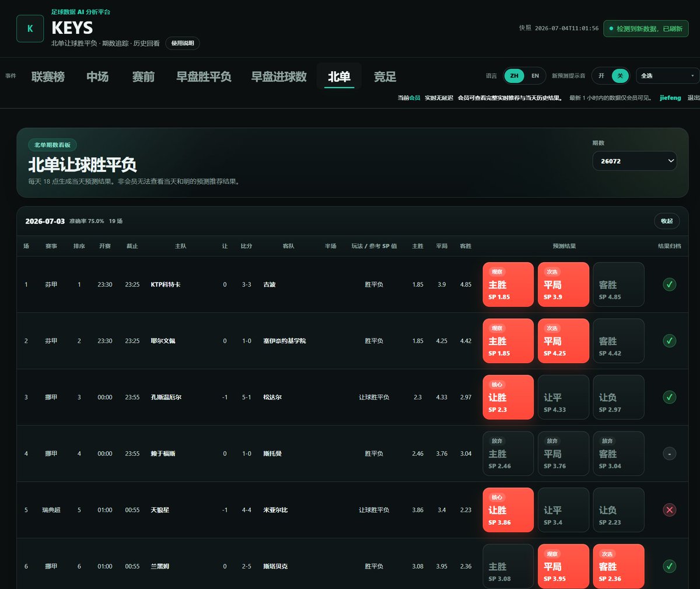Viewport: 700px width, 589px height.
Task: Click the away team 斯托曼
Action: [x=272, y=454]
